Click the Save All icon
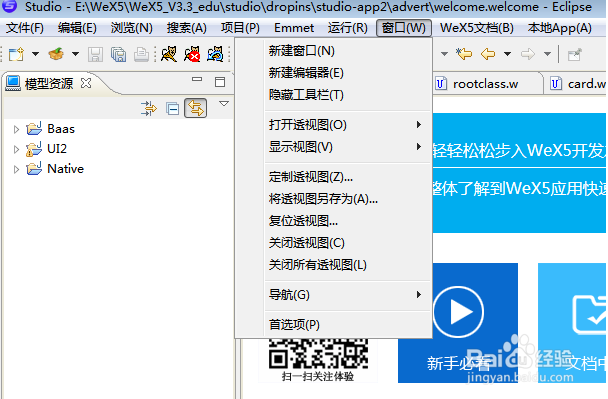Screen dimensions: 608x399 pyautogui.click(x=118, y=54)
